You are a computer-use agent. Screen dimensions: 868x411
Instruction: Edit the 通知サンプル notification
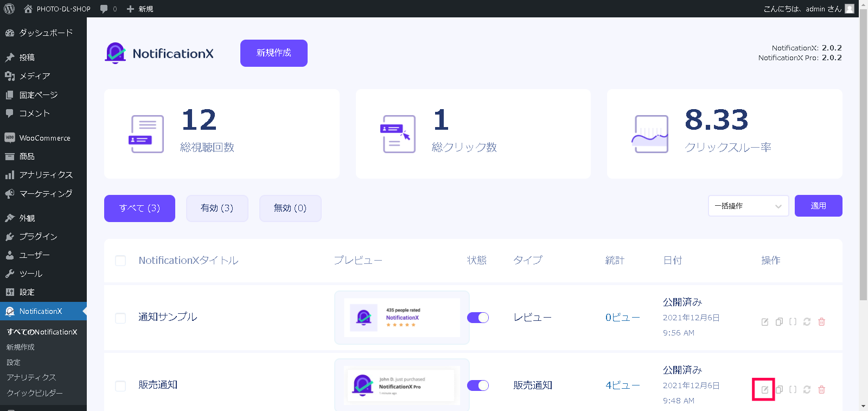point(764,322)
